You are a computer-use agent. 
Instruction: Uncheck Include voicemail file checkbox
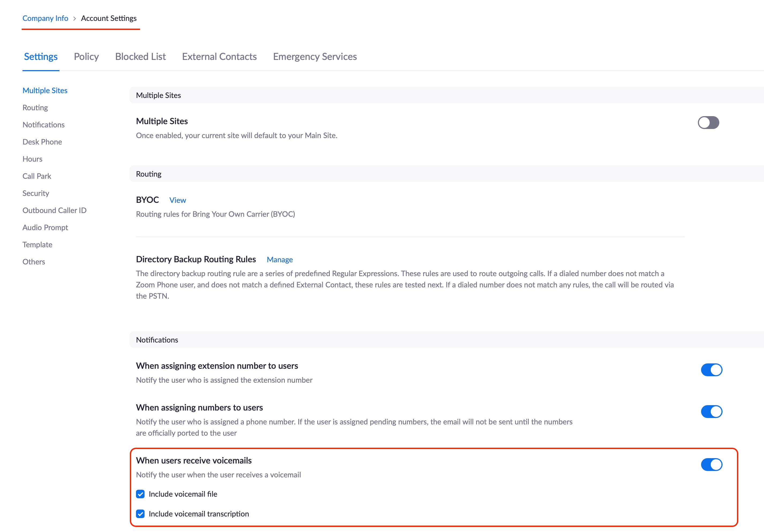point(141,494)
